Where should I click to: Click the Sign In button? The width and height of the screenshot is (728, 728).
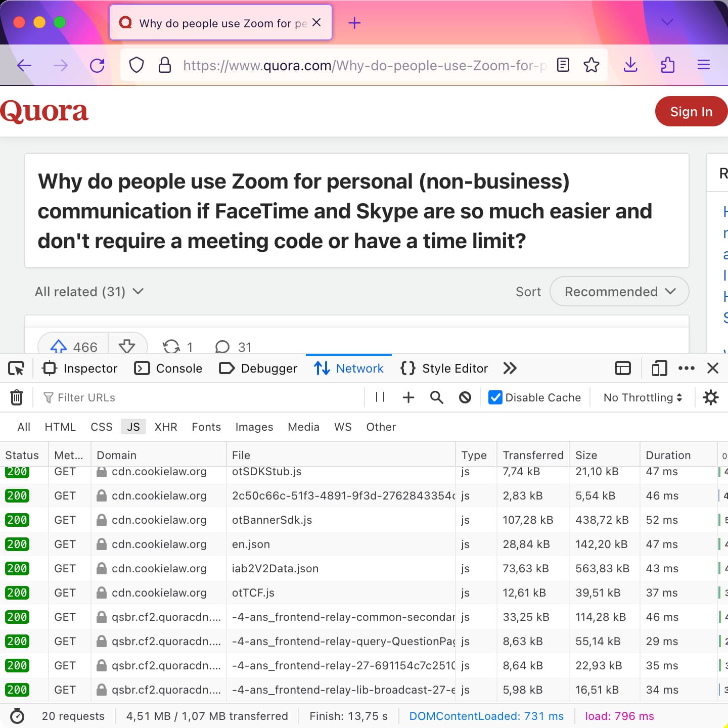(x=691, y=111)
